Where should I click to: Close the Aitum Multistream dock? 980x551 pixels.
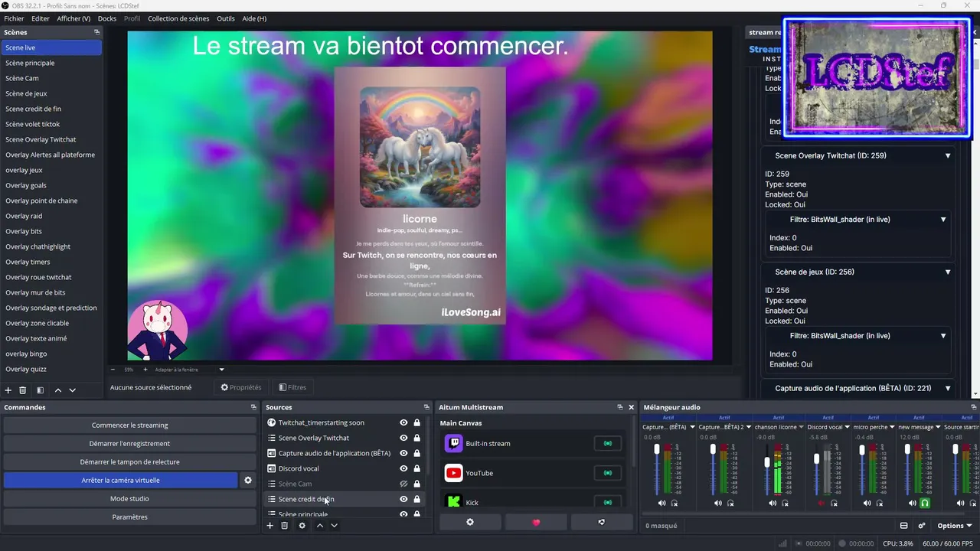tap(631, 407)
